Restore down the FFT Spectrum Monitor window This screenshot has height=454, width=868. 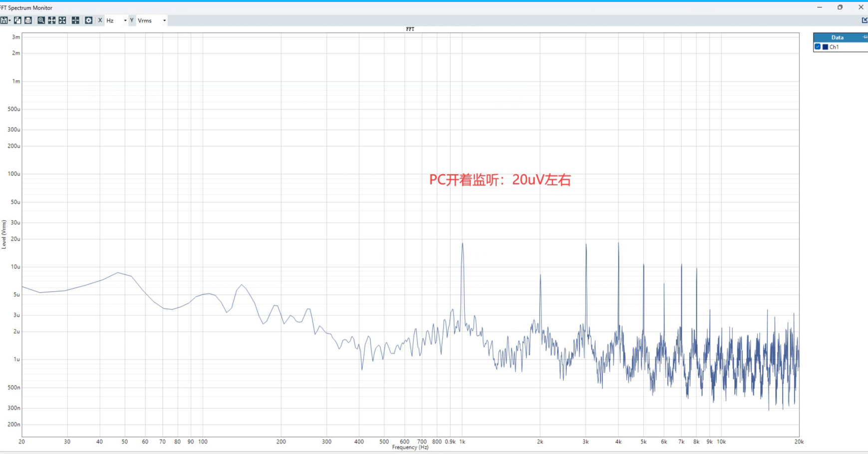[840, 7]
